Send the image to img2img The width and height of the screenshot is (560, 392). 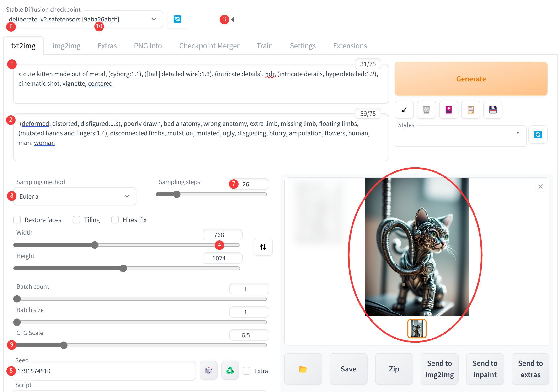(439, 369)
